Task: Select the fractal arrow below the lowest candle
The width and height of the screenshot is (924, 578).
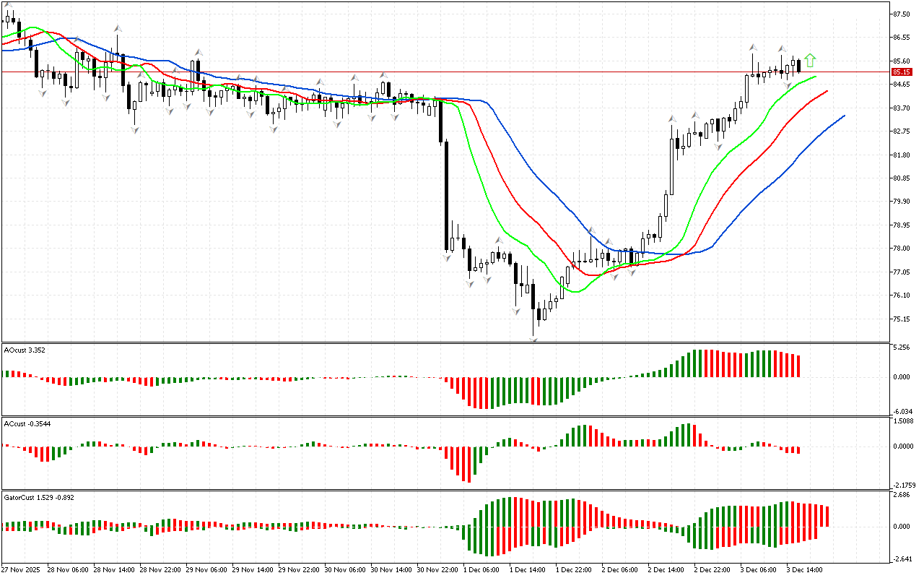Action: [534, 338]
